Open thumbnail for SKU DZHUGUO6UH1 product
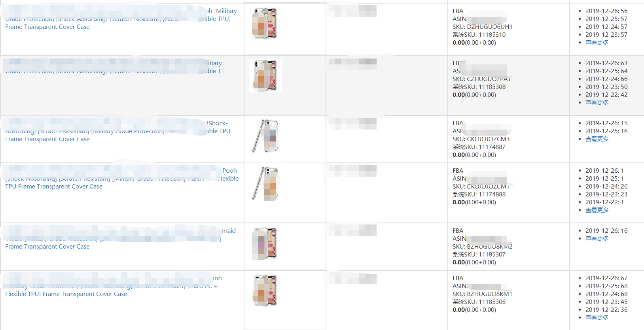The image size is (644, 330). coord(265,24)
